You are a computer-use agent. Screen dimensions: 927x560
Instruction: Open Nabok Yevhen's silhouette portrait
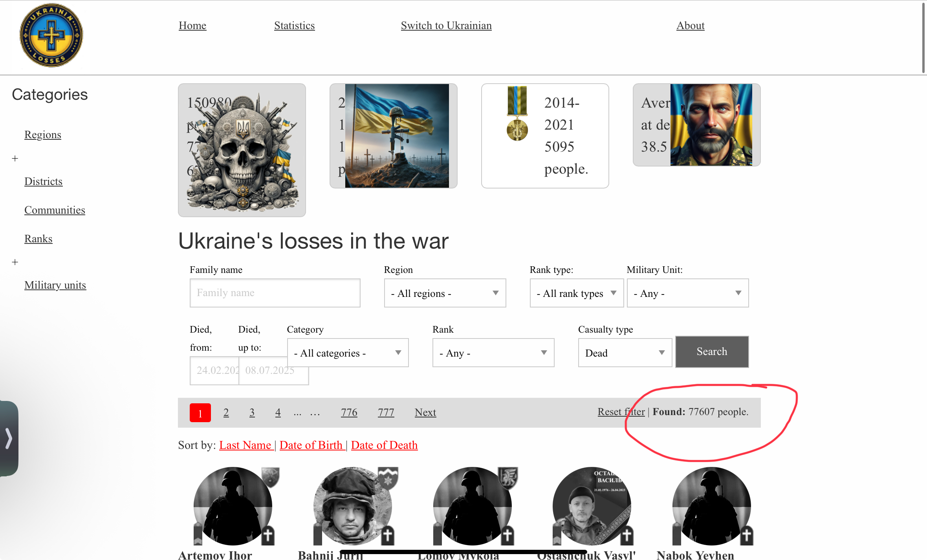coord(712,506)
